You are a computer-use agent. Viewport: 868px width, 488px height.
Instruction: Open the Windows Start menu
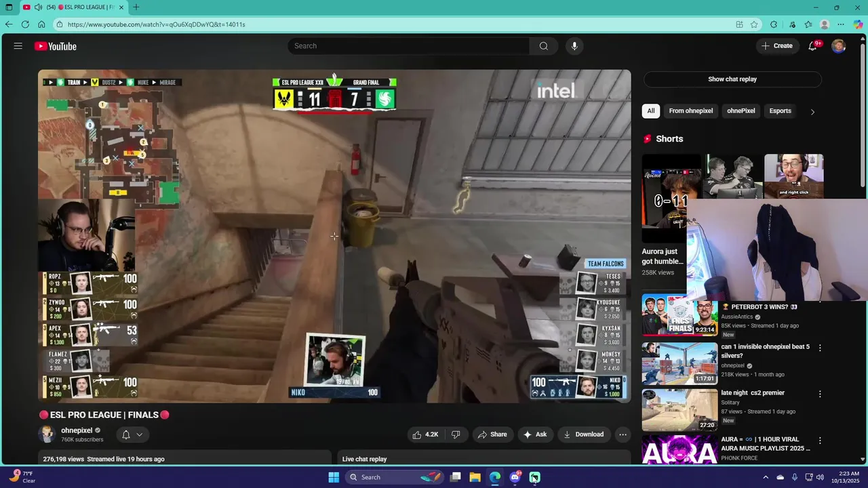click(334, 477)
